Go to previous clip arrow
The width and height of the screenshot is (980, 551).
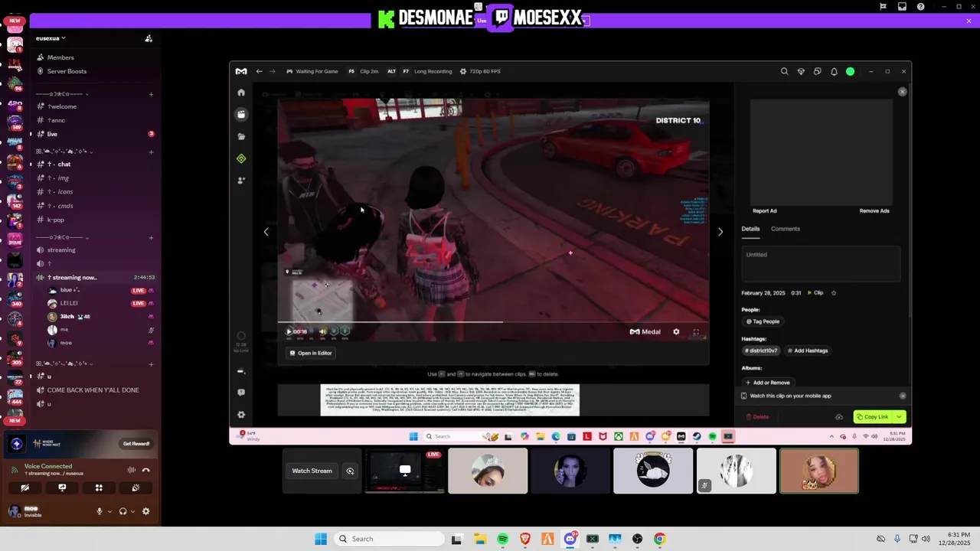(266, 232)
